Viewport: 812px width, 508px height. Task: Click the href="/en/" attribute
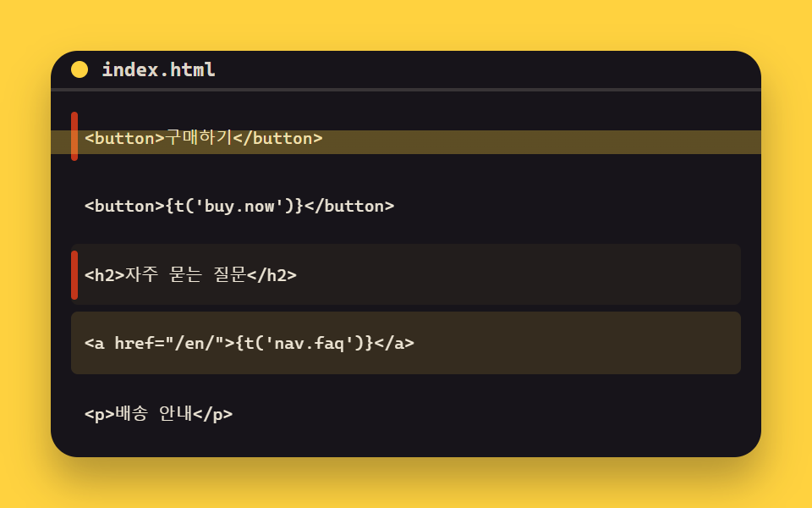[x=170, y=343]
